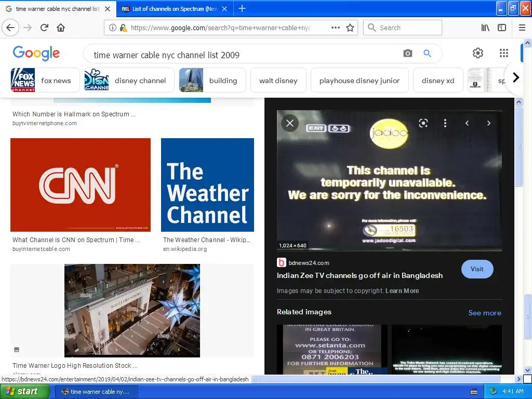Open Google quick settings gear
532x399 pixels.
(478, 53)
